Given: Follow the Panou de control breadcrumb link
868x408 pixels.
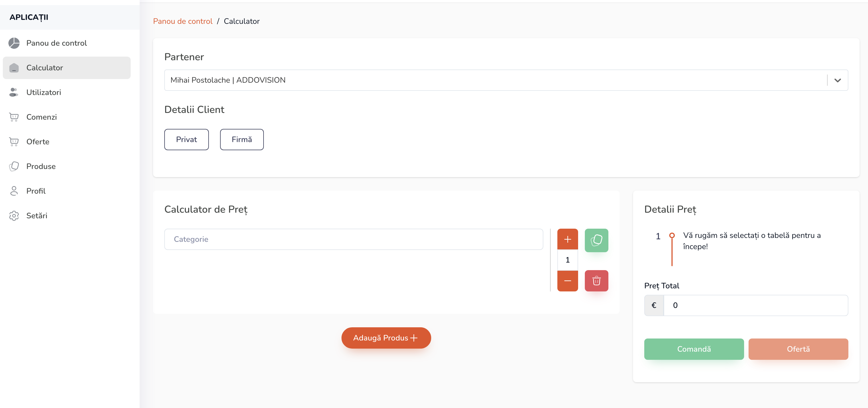Looking at the screenshot, I should [183, 21].
